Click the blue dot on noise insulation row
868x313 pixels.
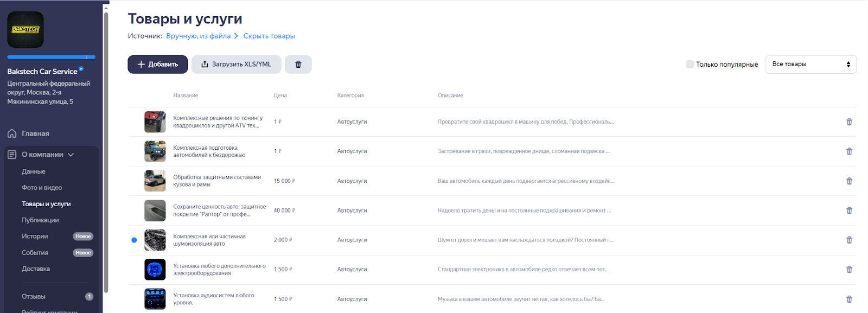pos(134,240)
